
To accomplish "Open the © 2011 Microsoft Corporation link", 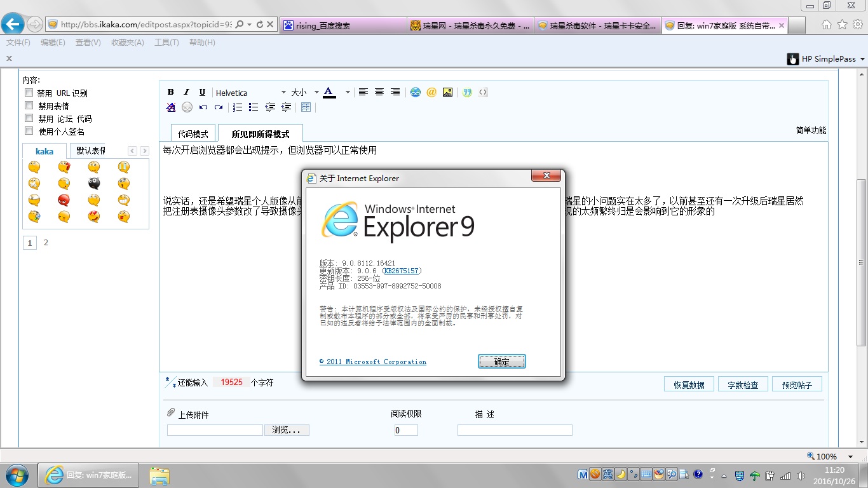I will [373, 362].
